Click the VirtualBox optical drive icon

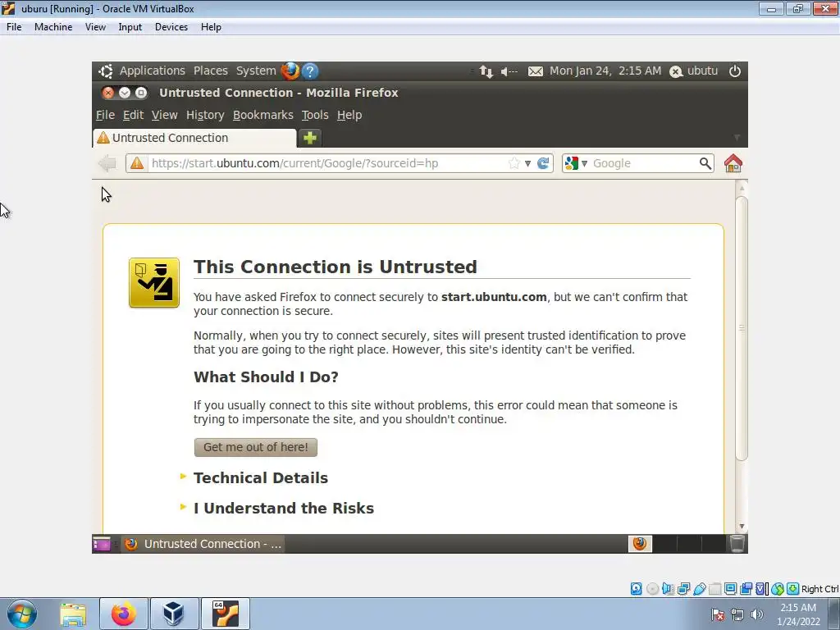point(652,589)
